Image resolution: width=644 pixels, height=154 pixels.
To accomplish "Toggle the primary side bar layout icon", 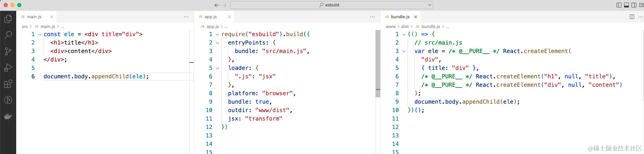I will point(619,5).
